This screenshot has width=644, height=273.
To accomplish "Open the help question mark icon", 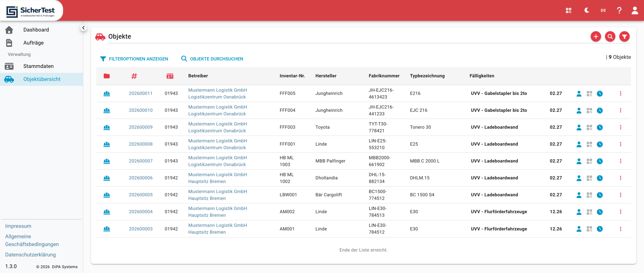I will coord(619,10).
